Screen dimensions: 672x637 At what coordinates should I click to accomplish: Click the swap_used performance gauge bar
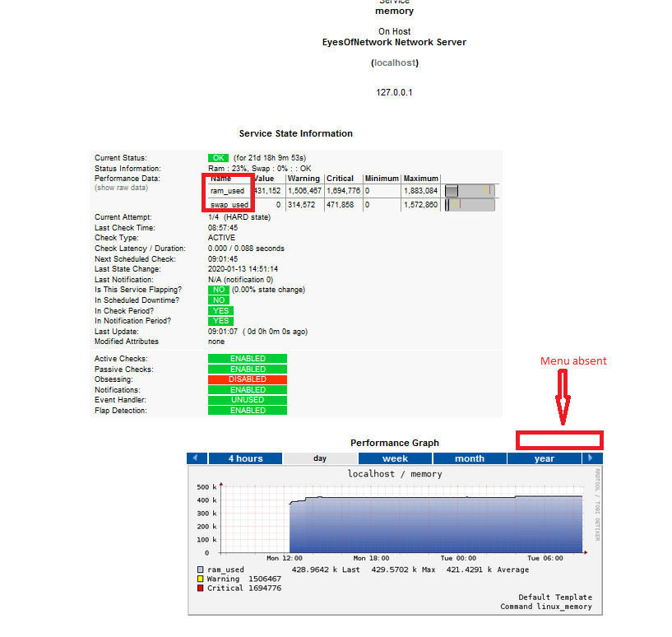470,205
